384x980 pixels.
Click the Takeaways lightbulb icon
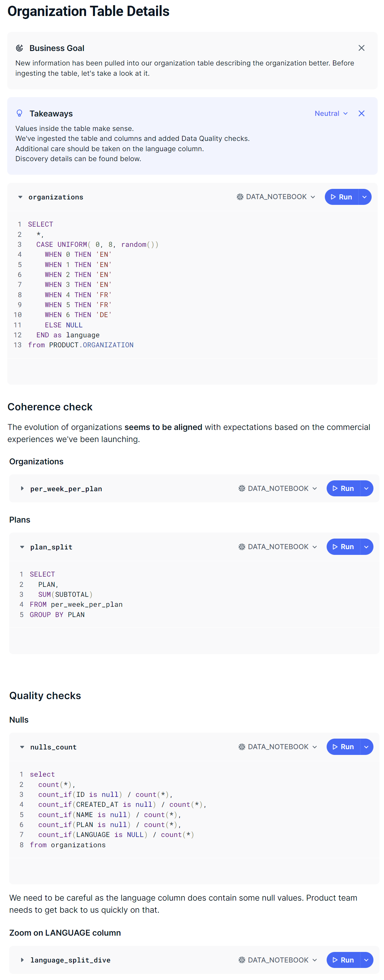[x=19, y=113]
